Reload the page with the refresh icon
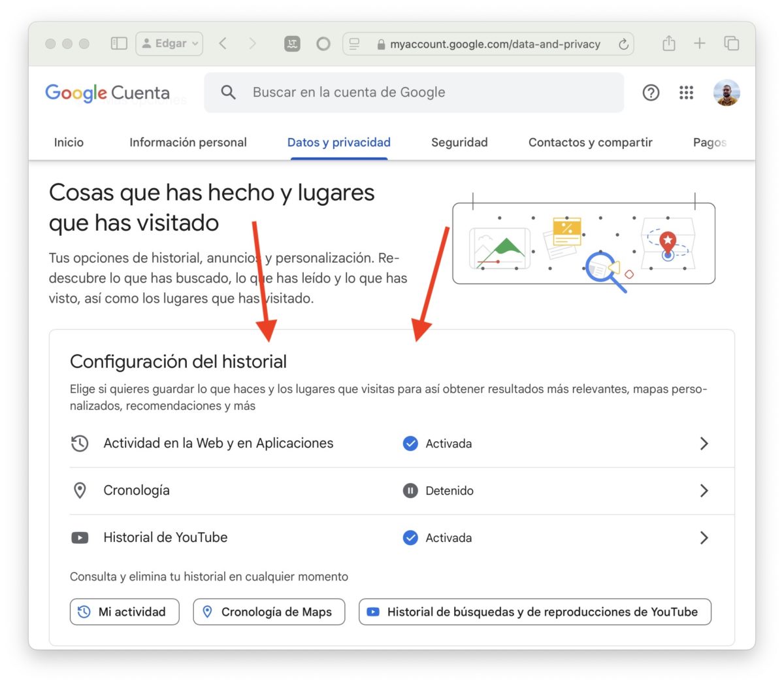Image resolution: width=784 pixels, height=685 pixels. (x=623, y=44)
